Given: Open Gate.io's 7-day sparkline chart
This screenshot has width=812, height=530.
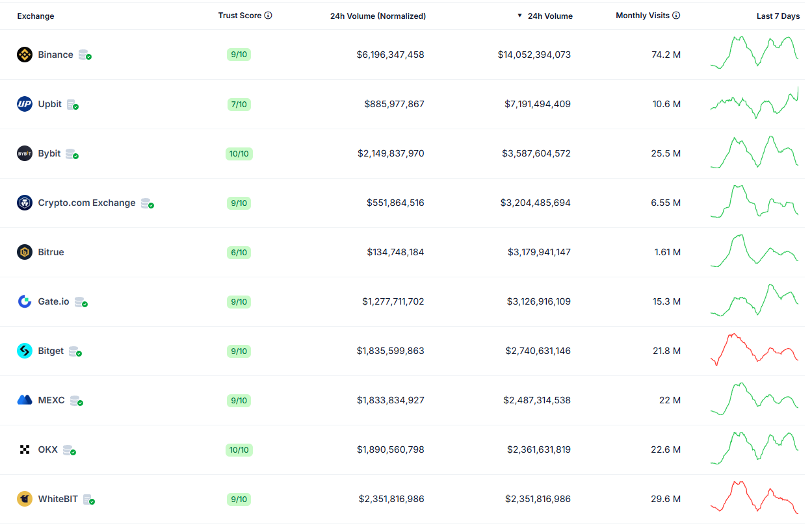Looking at the screenshot, I should pos(754,300).
